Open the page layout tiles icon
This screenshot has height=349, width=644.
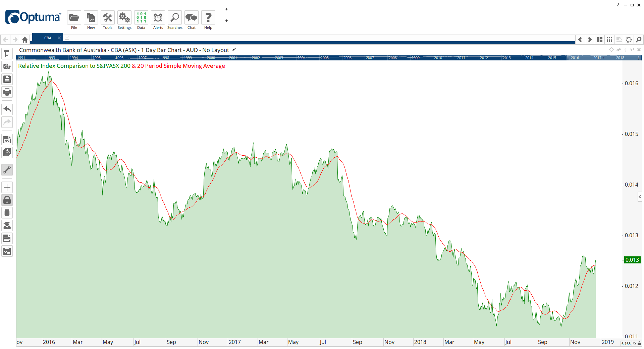600,40
